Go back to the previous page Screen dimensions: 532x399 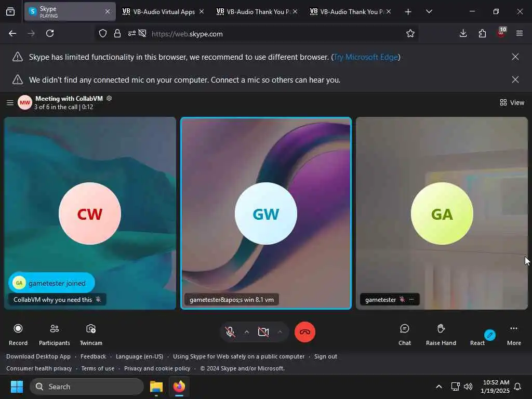coord(12,33)
